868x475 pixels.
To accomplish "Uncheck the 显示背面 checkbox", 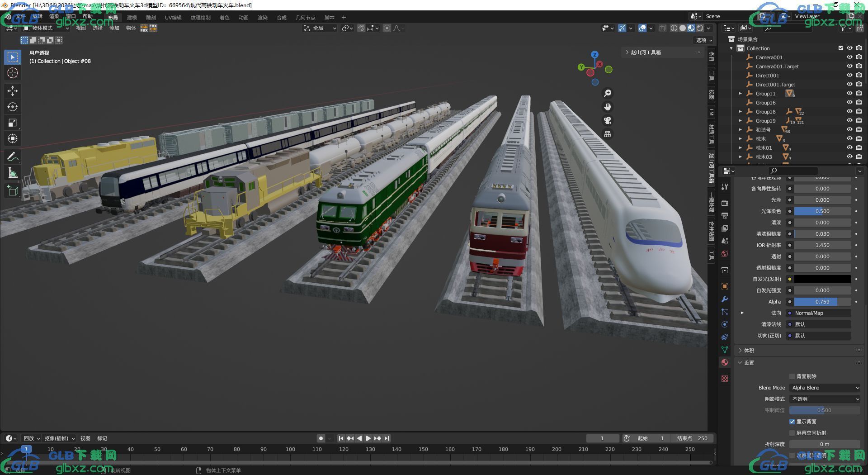I will [792, 422].
